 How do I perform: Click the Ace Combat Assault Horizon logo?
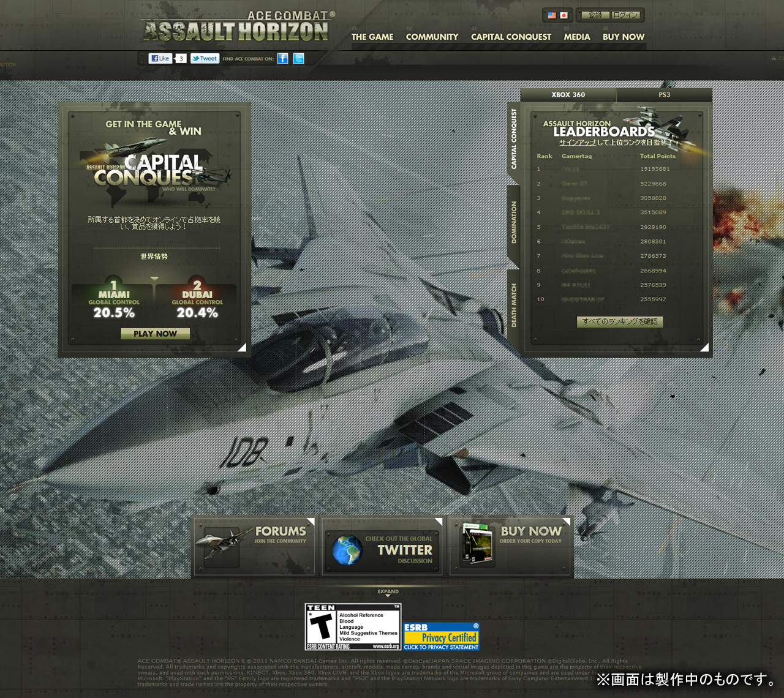tap(238, 27)
